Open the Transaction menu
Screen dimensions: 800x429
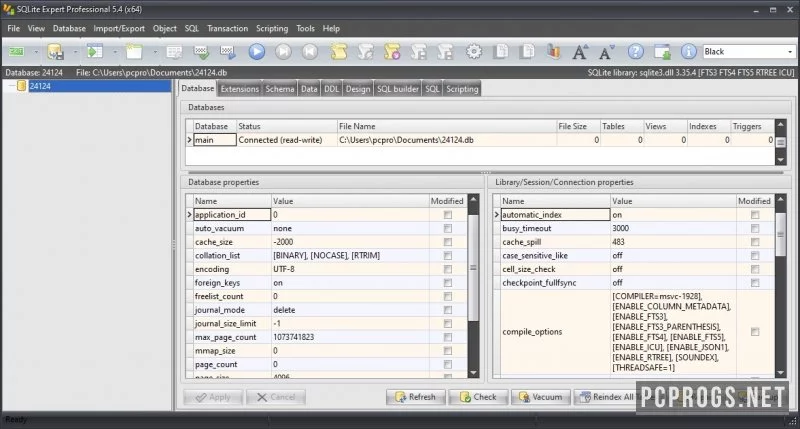[228, 29]
